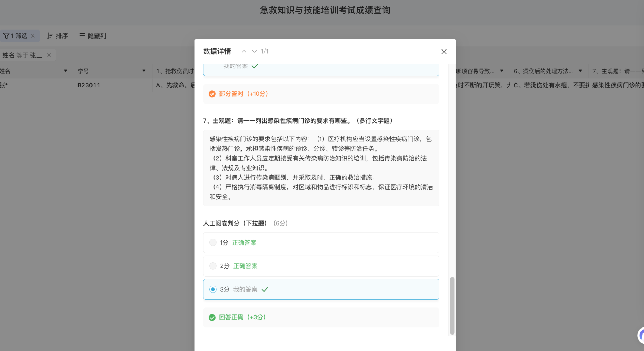This screenshot has width=644, height=351.
Task: Click the green checkmark beside 3分 我的答案
Action: [x=265, y=290]
